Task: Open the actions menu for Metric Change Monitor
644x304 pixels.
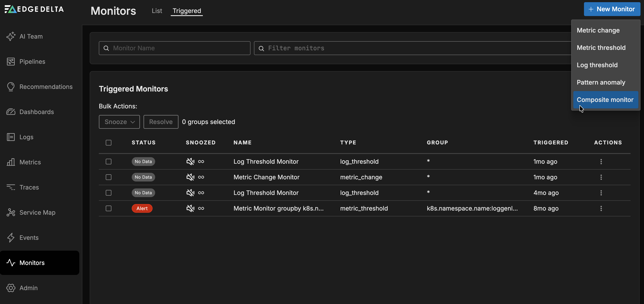Action: click(x=601, y=177)
